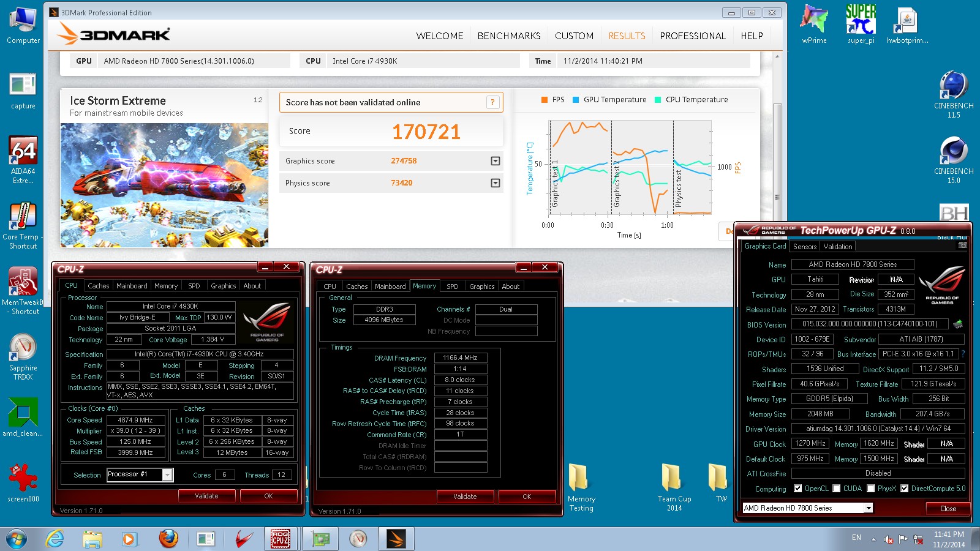Click the PCI-E bus interface question mark
980x551 pixels.
[x=963, y=354]
